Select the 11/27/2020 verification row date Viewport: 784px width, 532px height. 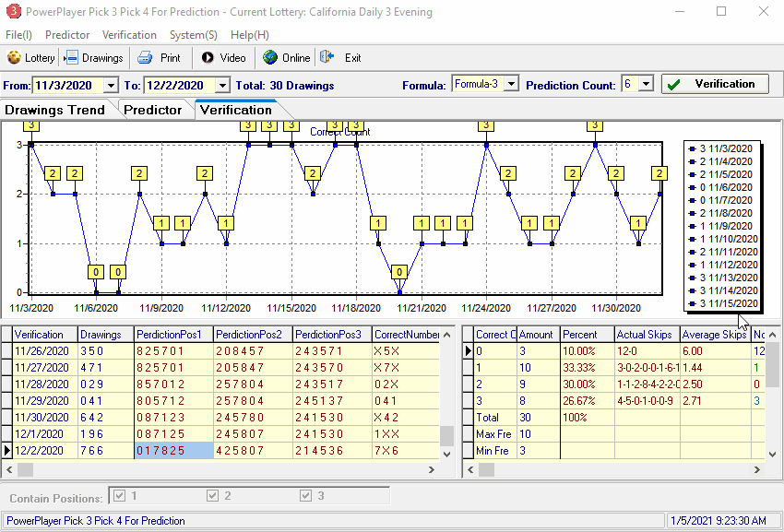(45, 368)
